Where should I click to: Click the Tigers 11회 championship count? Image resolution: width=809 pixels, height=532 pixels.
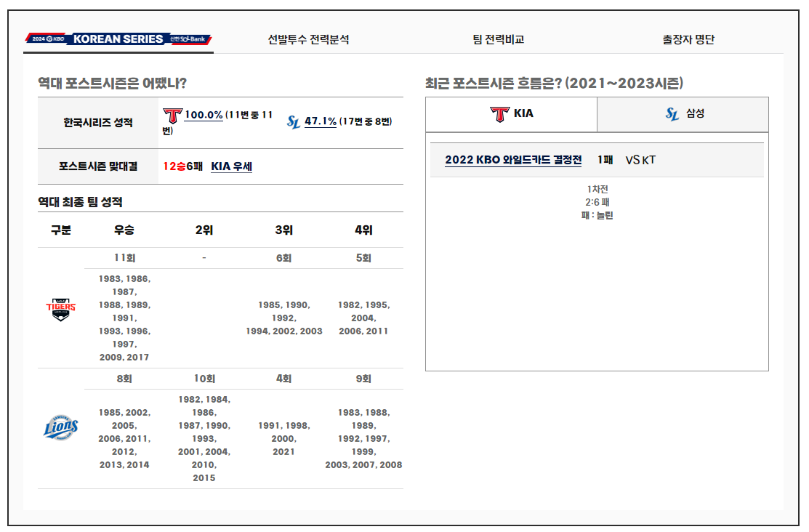click(x=124, y=257)
